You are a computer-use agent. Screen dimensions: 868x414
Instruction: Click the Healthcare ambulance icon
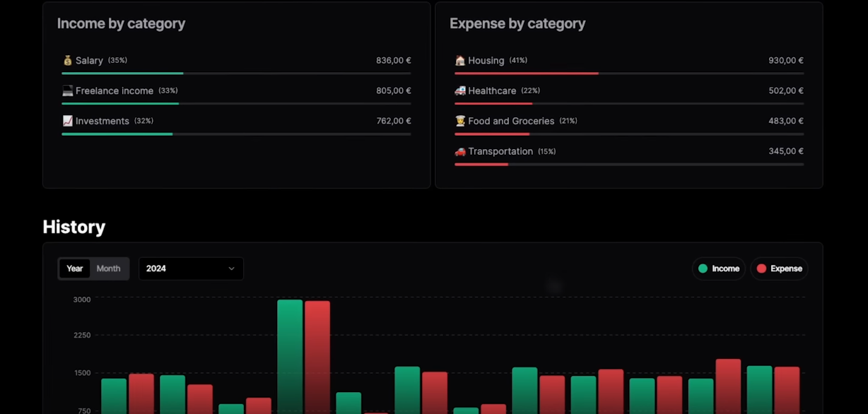[460, 91]
